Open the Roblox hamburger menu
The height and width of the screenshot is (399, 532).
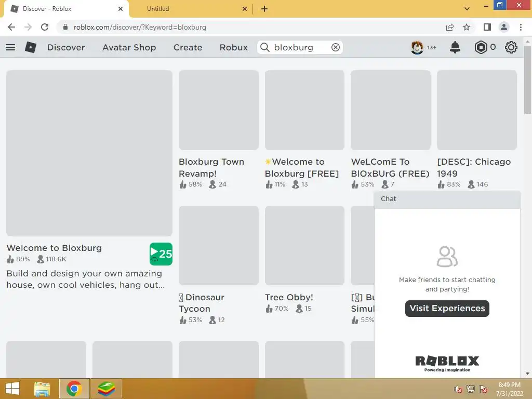pos(10,47)
